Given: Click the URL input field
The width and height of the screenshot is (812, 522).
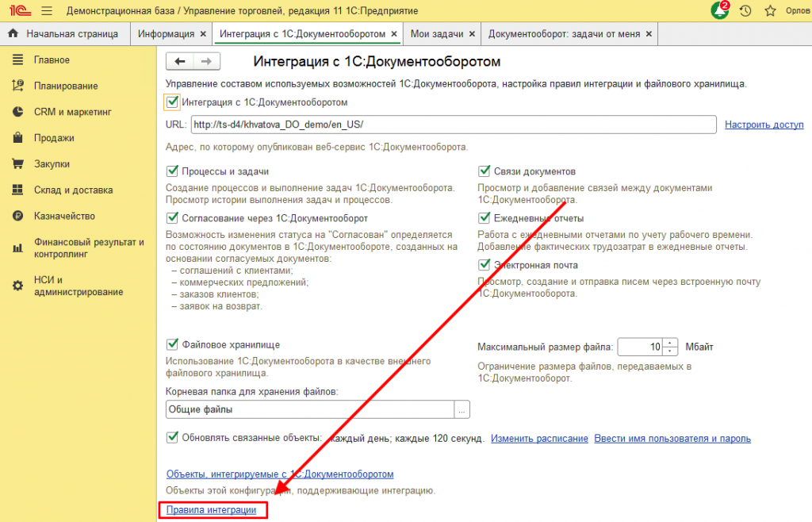Looking at the screenshot, I should 454,125.
